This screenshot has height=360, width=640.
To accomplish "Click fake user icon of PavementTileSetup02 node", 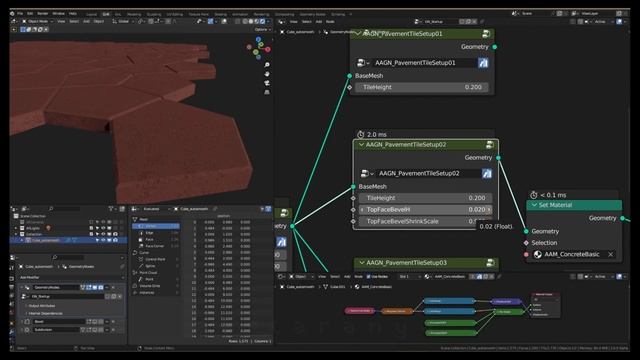I will 487,173.
